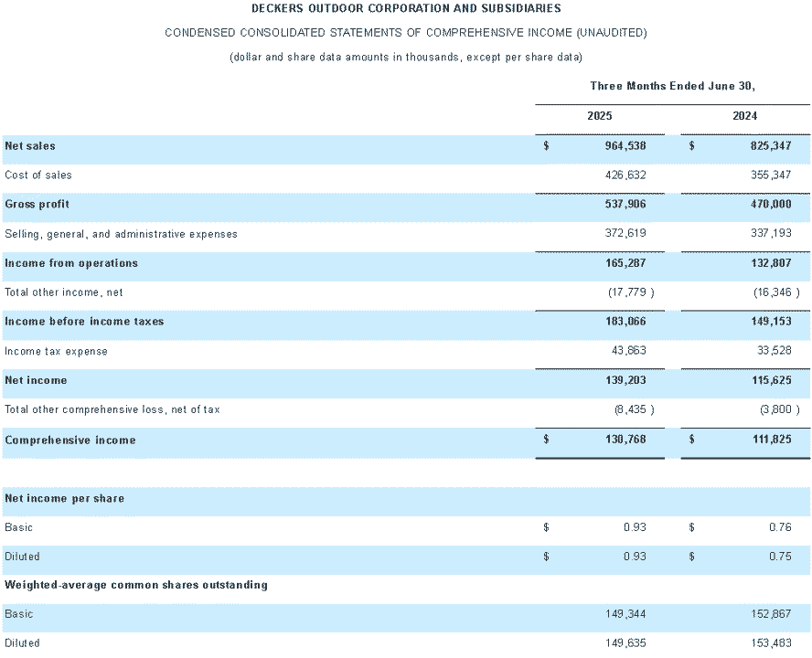Click comprehensive income value 111,825
812x658 pixels.
771,440
